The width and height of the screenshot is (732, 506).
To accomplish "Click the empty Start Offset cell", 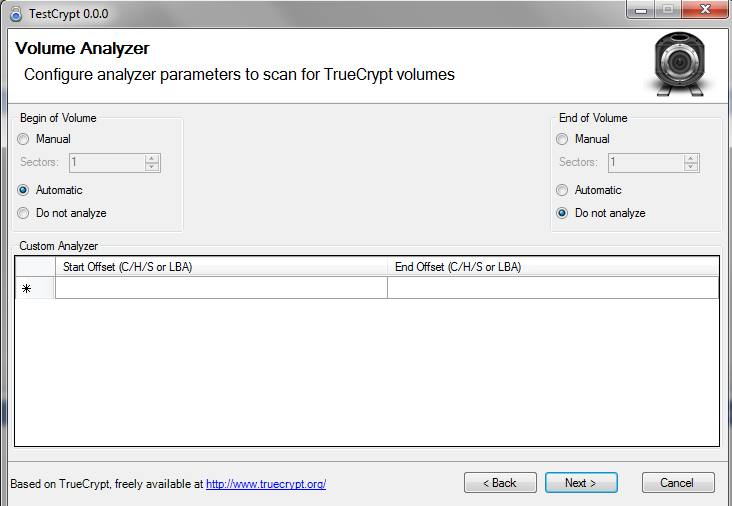I will [221, 288].
